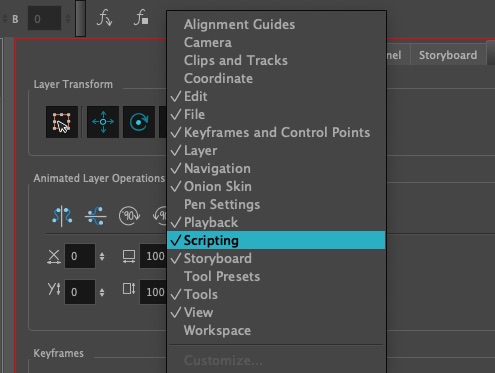This screenshot has width=495, height=373.
Task: Enable the Workspace toolbar
Action: pos(276,330)
